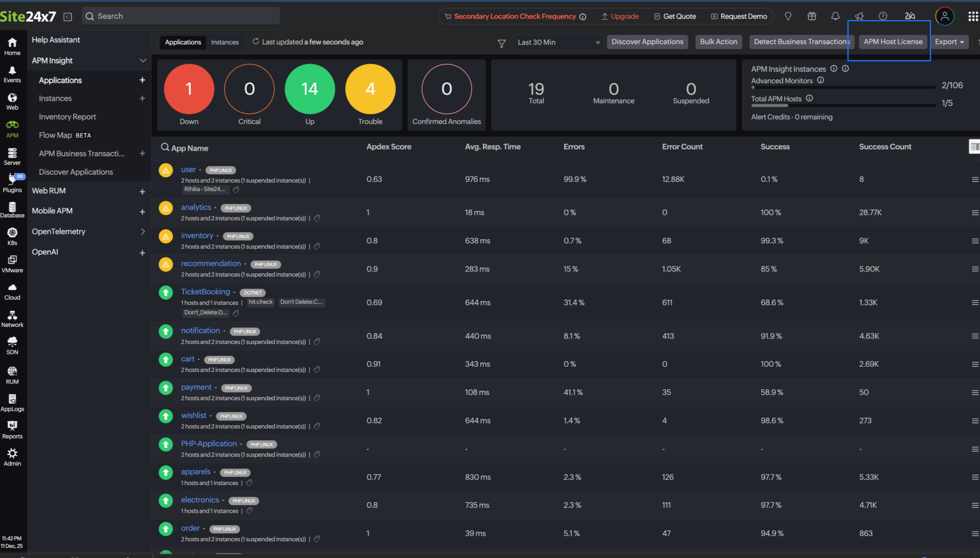Open Inventory Report menu item
The width and height of the screenshot is (980, 558).
coord(67,117)
